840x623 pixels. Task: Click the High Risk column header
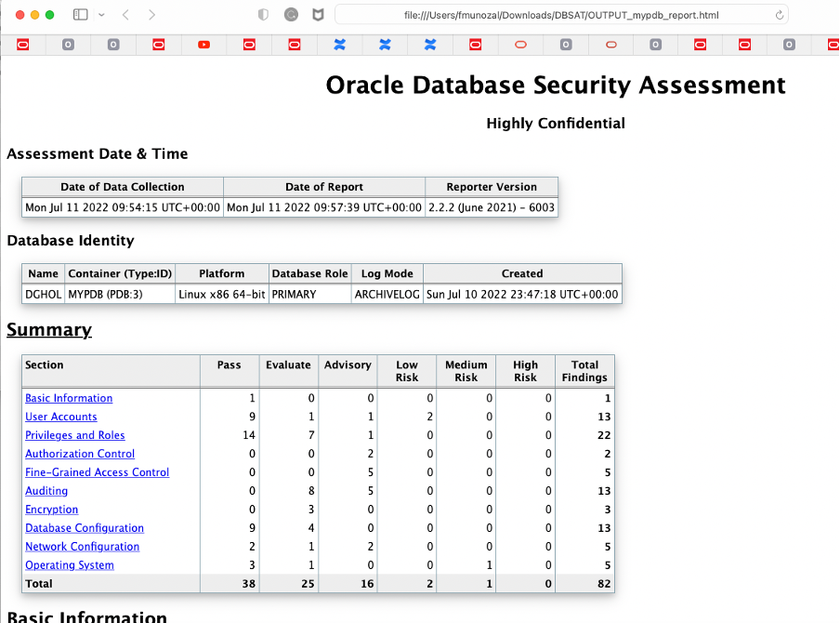tap(526, 371)
